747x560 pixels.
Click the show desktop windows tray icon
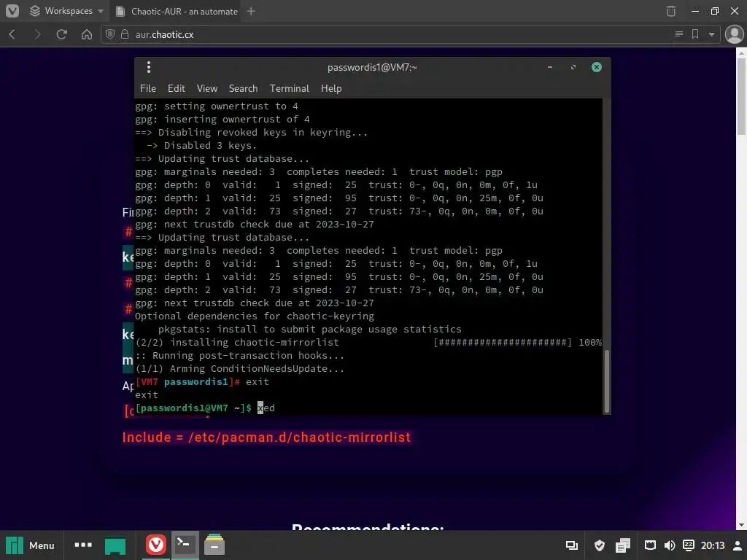pos(572,545)
